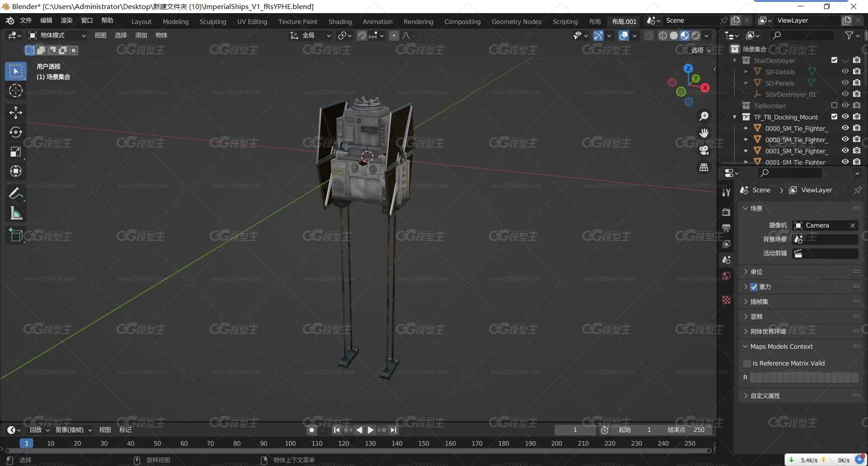
Task: Switch to the Scripting workspace tab
Action: 565,21
